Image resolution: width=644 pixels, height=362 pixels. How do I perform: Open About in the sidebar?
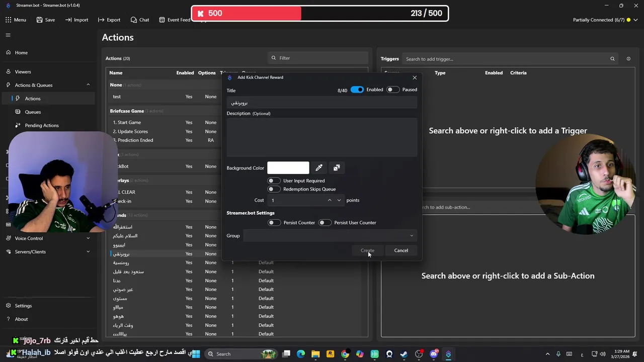[x=21, y=319]
